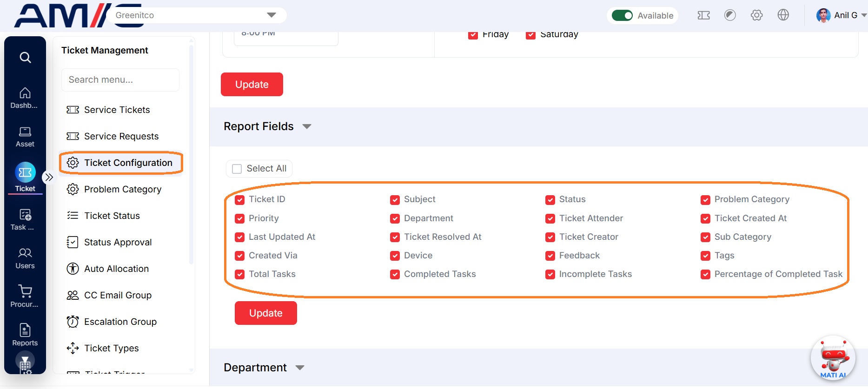Collapse the Report Fields section
Screen dimensions: 868x389
point(307,126)
